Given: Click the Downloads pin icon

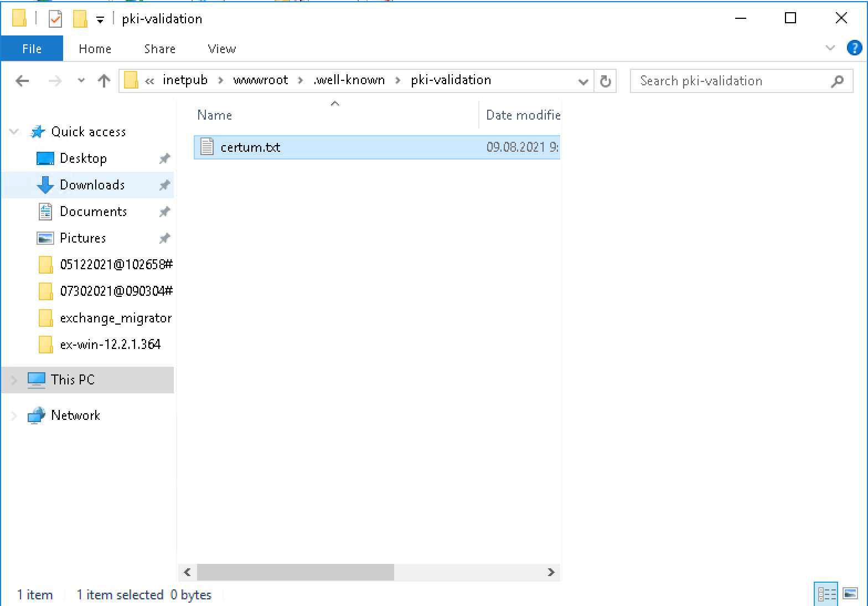Looking at the screenshot, I should pos(164,185).
